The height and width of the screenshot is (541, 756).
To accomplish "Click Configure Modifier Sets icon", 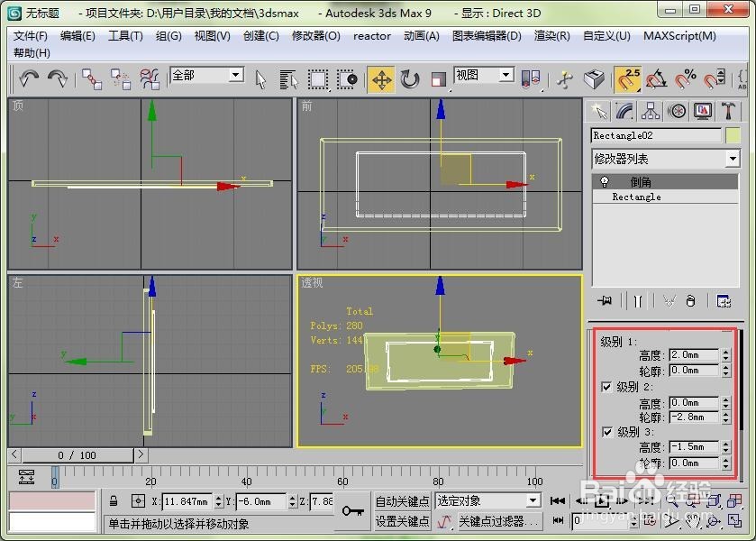I will pyautogui.click(x=724, y=301).
